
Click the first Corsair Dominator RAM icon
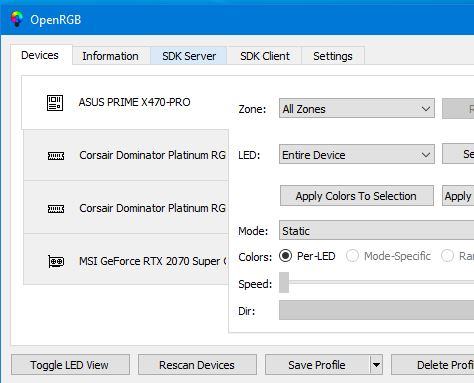[x=56, y=156]
